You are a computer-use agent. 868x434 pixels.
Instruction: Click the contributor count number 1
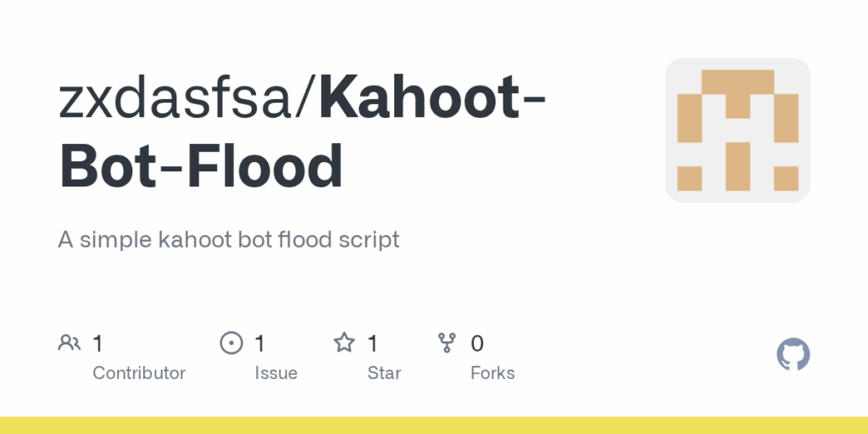point(97,343)
